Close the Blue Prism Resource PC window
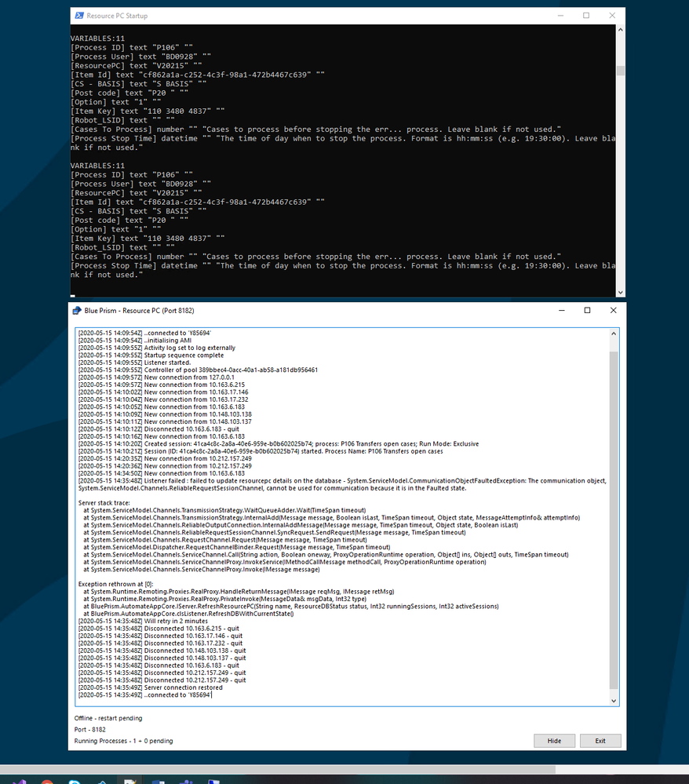This screenshot has width=689, height=784. click(614, 311)
